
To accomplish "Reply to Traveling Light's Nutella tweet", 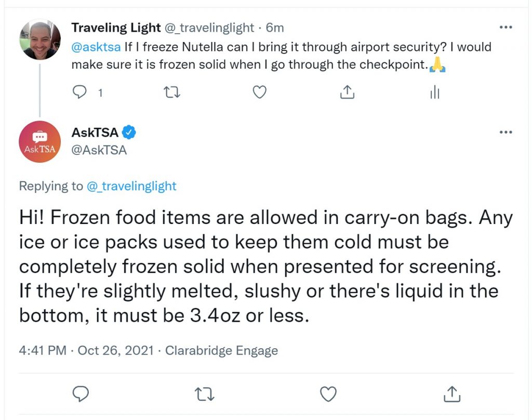I will pos(80,92).
